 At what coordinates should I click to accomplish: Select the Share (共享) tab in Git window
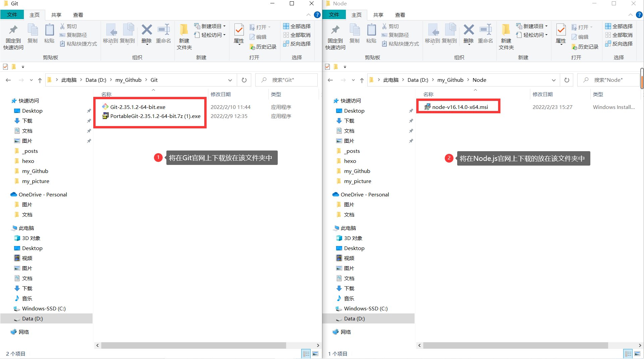(56, 15)
